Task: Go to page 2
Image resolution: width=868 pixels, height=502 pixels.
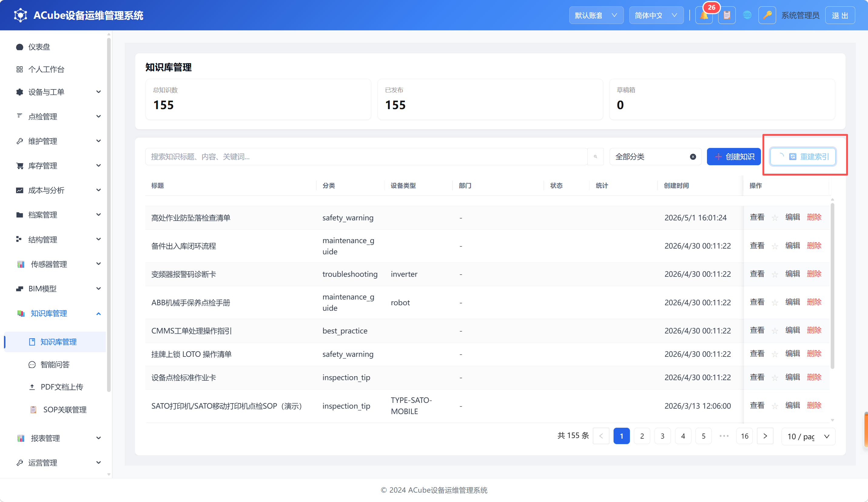Action: [642, 436]
